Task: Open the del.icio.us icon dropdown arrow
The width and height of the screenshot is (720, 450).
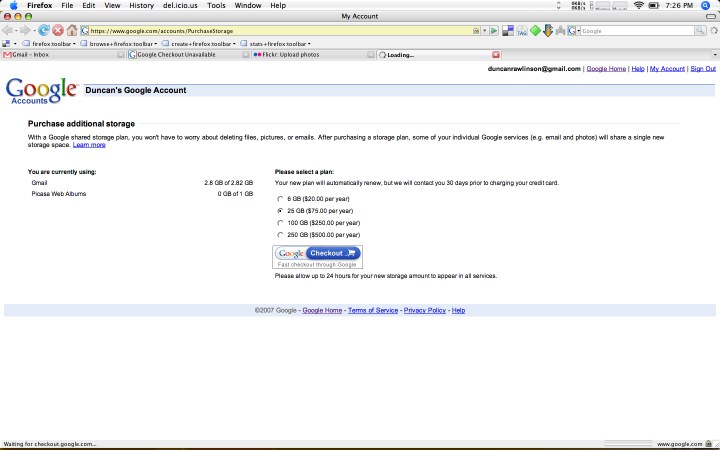Action: click(x=15, y=44)
